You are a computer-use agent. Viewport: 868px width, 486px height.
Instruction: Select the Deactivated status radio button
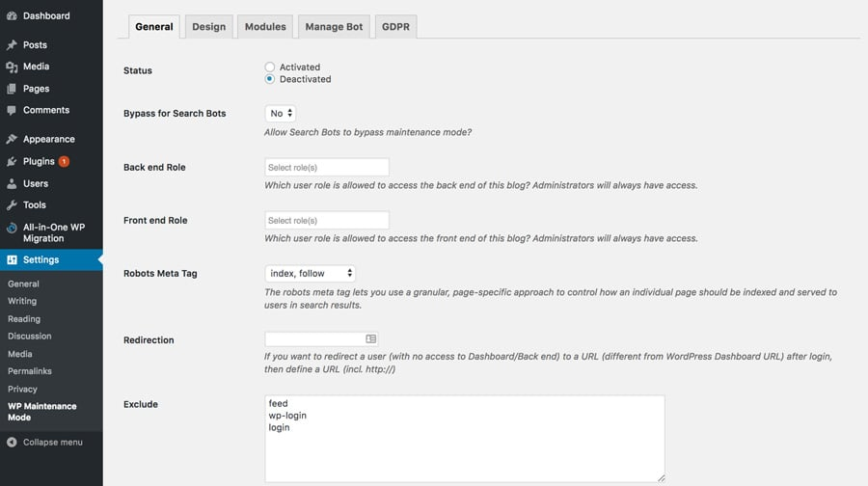point(270,79)
